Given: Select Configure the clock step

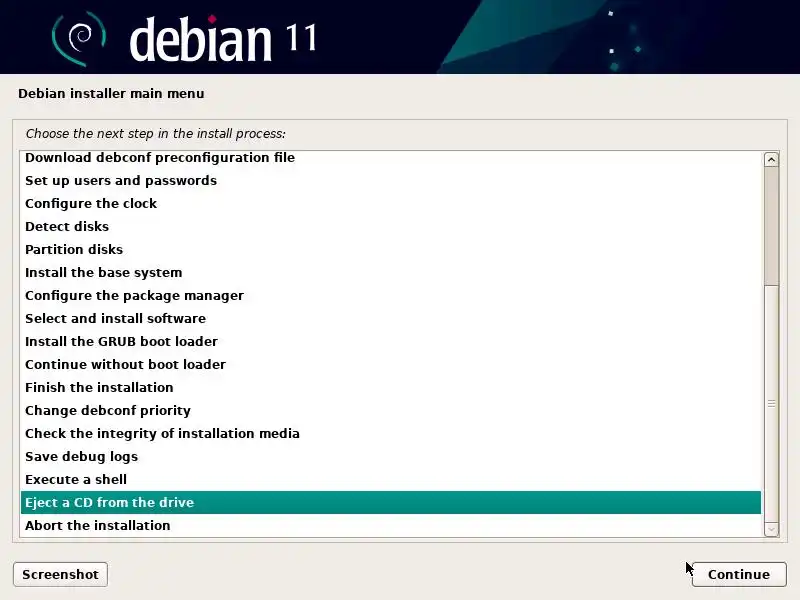Looking at the screenshot, I should [391, 204].
